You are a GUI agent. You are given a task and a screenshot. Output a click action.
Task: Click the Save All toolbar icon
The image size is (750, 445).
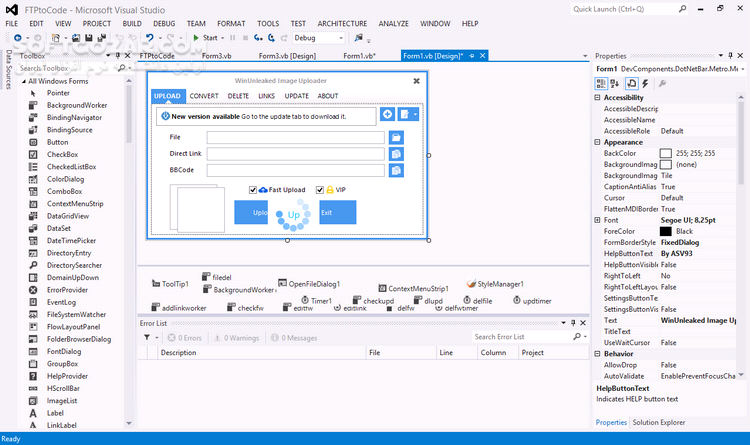coord(101,38)
